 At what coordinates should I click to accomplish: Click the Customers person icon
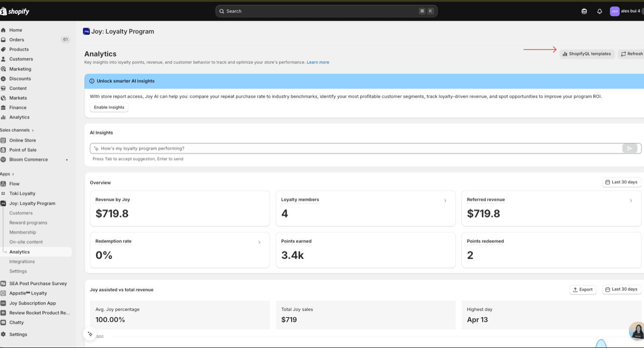click(4, 59)
